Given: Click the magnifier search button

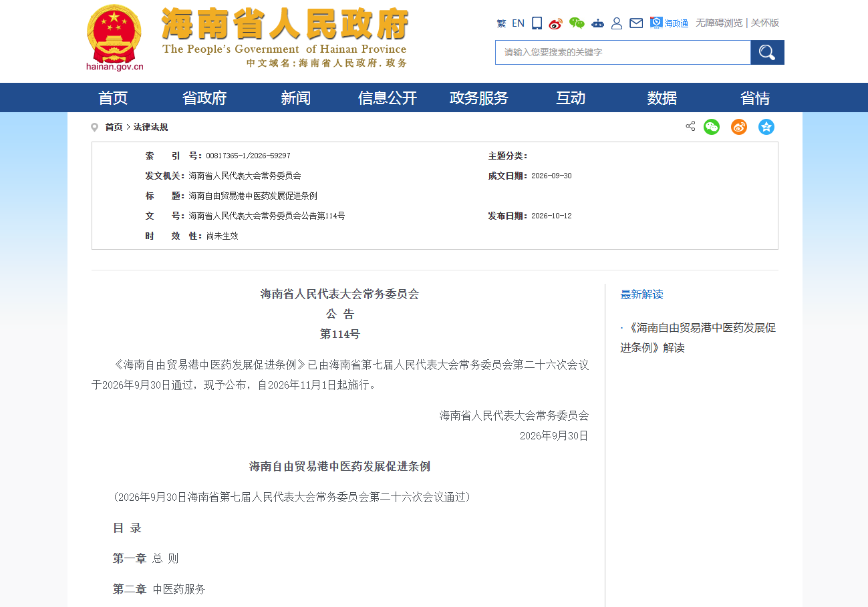Looking at the screenshot, I should coord(767,52).
